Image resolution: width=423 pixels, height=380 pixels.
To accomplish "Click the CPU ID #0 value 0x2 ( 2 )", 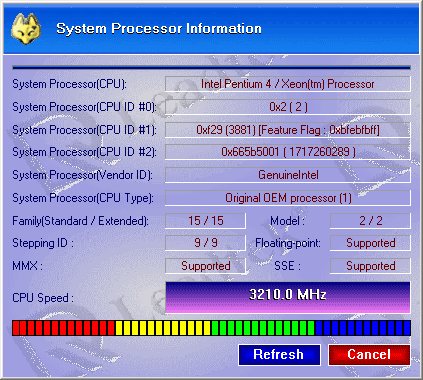I will point(288,107).
